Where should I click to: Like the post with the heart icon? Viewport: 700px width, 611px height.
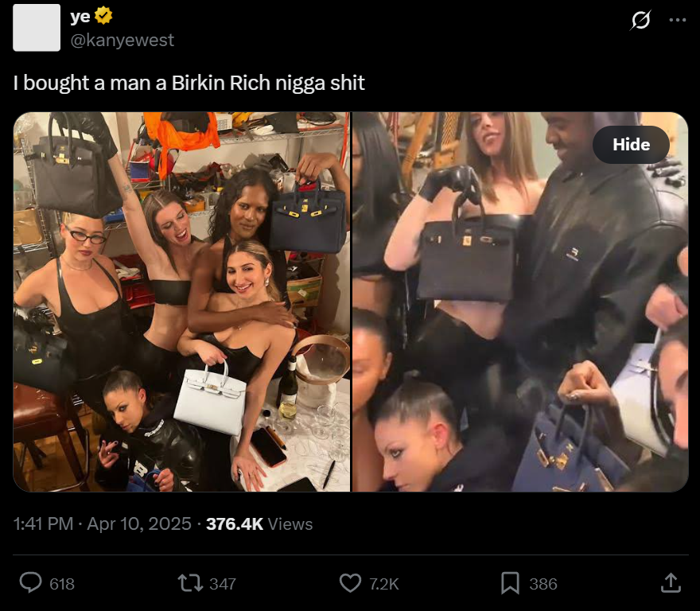(351, 583)
